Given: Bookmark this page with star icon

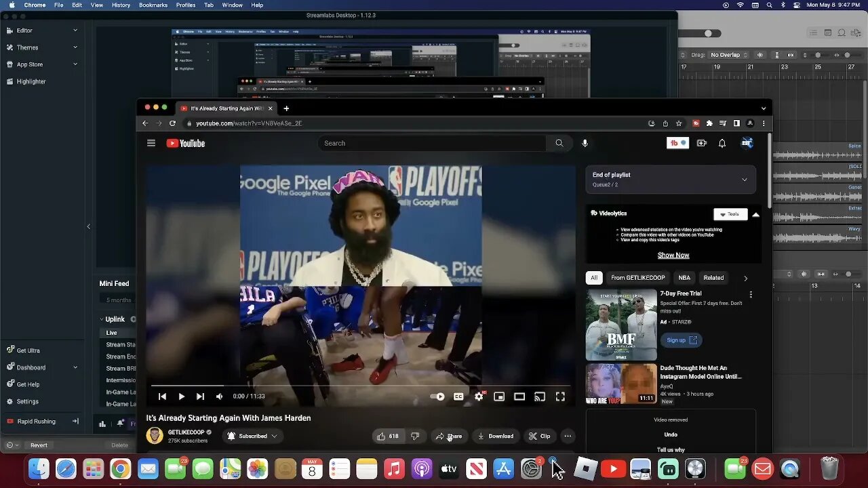Looking at the screenshot, I should (679, 123).
